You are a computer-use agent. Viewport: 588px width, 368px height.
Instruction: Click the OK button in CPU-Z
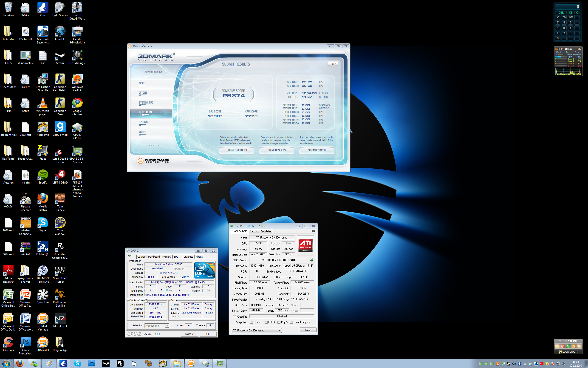[x=208, y=334]
